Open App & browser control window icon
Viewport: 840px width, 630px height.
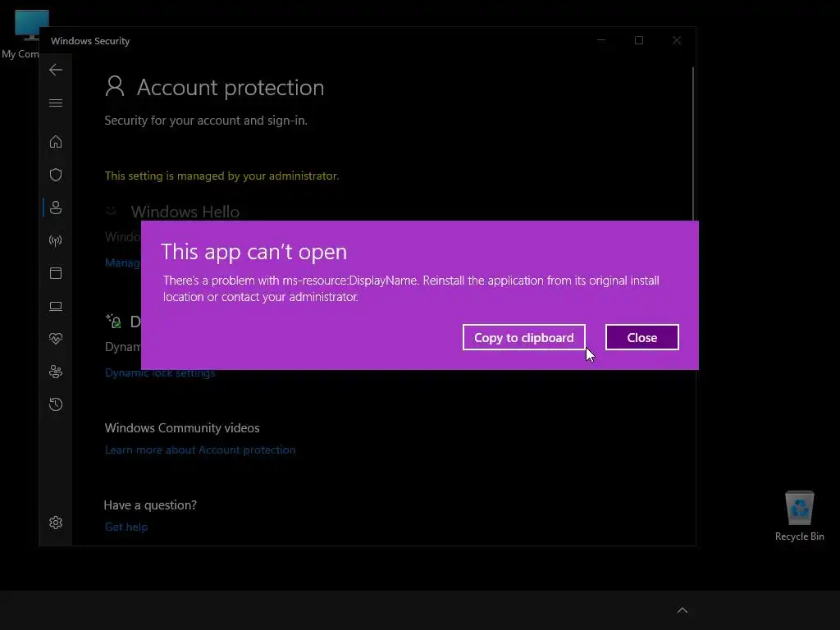click(56, 273)
